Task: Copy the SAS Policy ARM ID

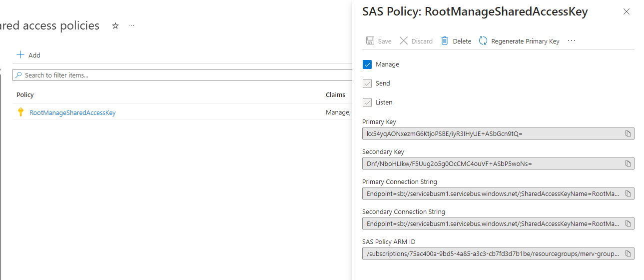Action: coord(628,253)
